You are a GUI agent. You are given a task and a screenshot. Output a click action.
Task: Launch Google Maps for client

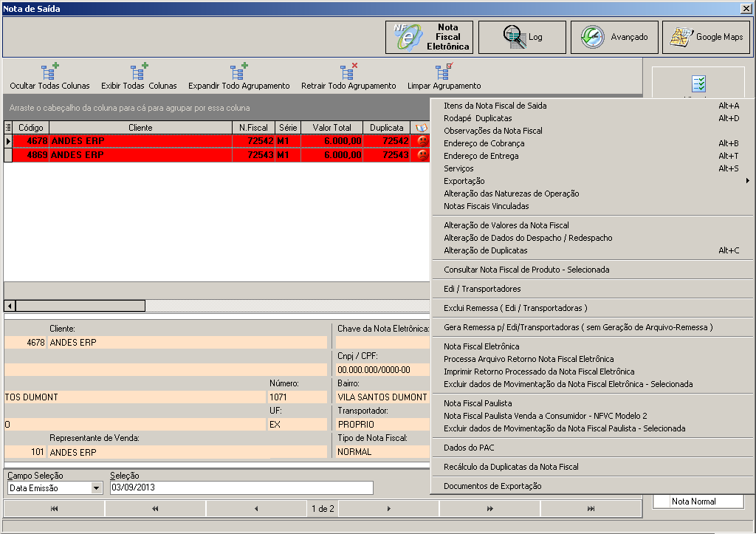707,37
